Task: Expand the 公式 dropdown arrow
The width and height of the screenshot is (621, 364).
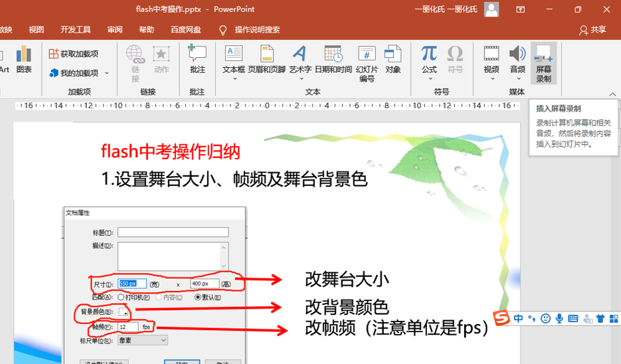Action: 430,78
